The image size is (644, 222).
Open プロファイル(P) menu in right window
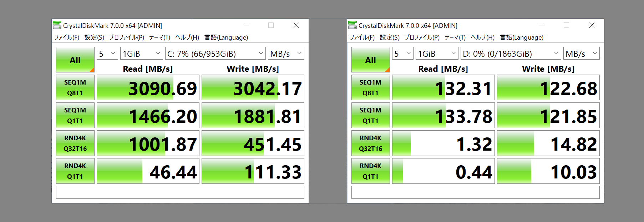pyautogui.click(x=422, y=37)
